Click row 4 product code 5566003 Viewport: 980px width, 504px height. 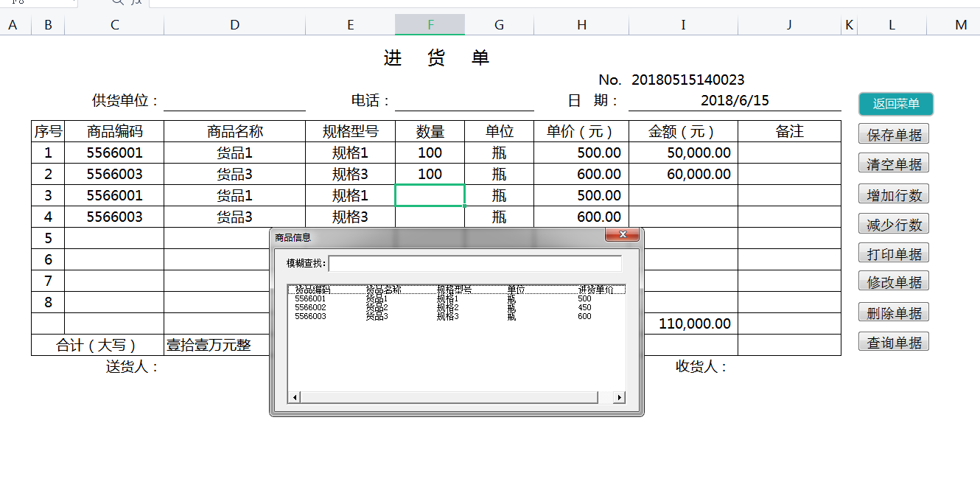point(115,217)
